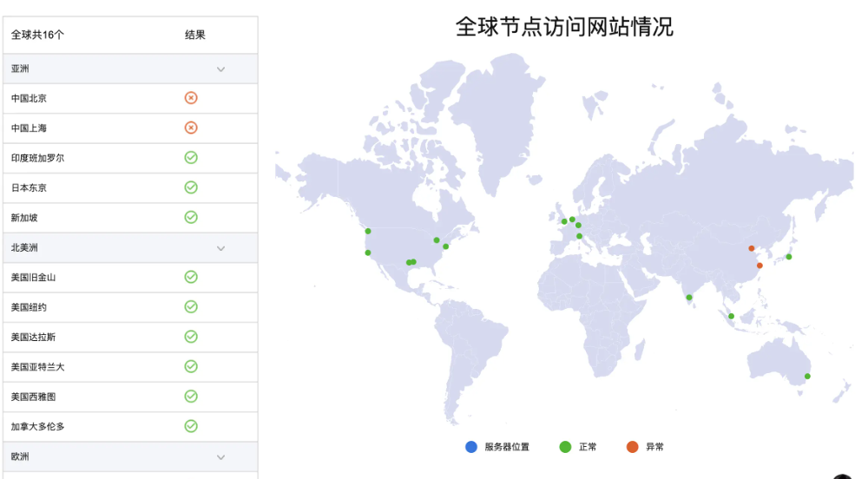Toggle the 正常 green legend dot
The height and width of the screenshot is (479, 868).
click(565, 447)
